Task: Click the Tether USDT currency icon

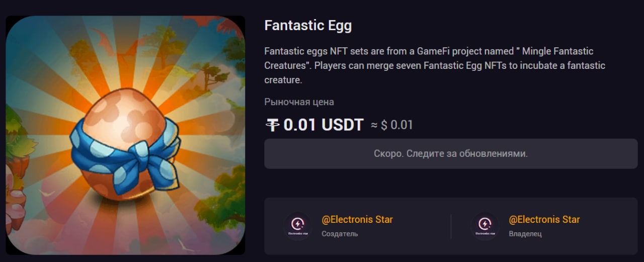Action: pos(272,125)
